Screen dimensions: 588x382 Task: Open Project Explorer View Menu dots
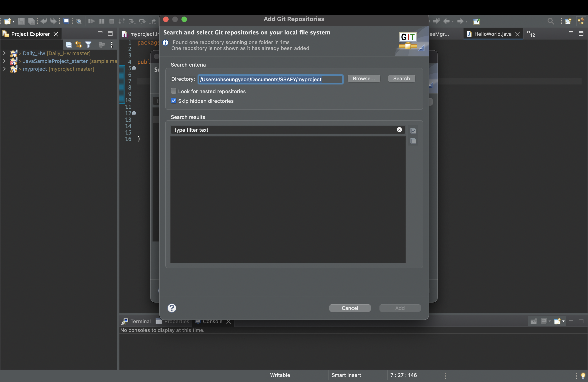112,45
